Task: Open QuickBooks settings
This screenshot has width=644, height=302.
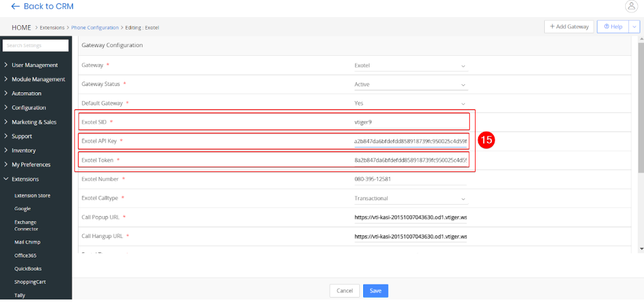Action: click(28, 269)
